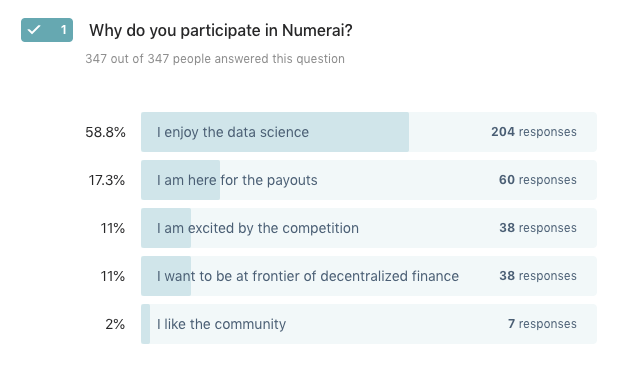
Task: Select "I am excited by the competition" bar
Action: click(x=369, y=228)
